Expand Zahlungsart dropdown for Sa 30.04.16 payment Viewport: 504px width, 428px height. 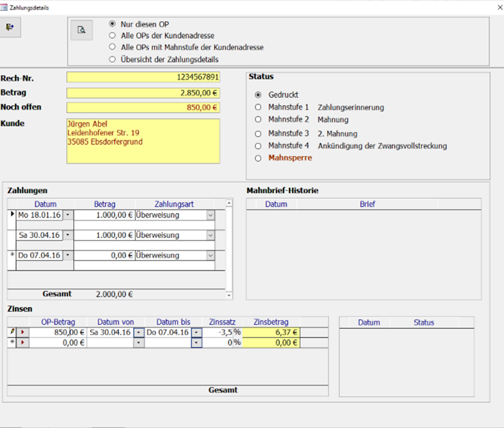pos(210,235)
